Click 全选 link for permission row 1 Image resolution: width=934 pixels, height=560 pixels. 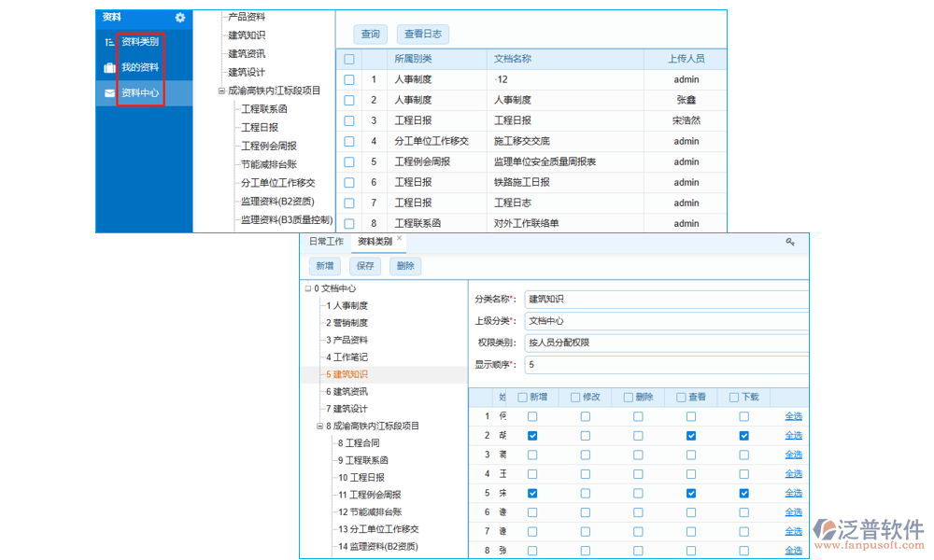tap(793, 416)
